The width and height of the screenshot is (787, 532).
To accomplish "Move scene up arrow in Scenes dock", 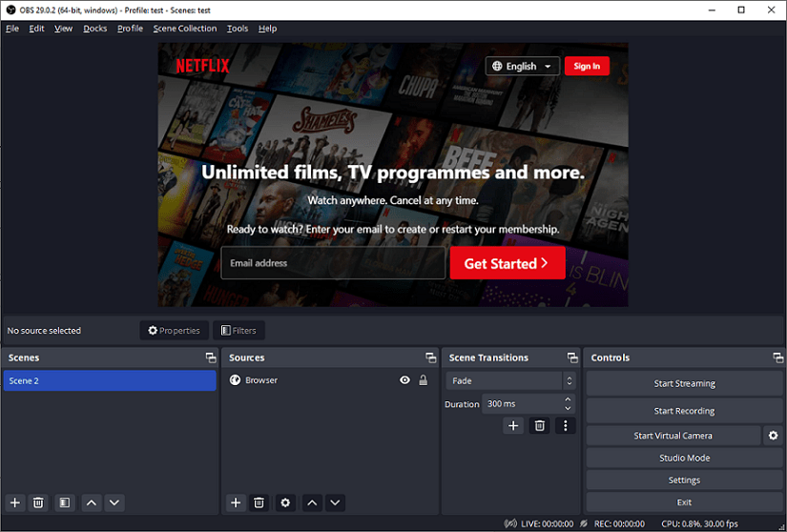I will tap(92, 502).
